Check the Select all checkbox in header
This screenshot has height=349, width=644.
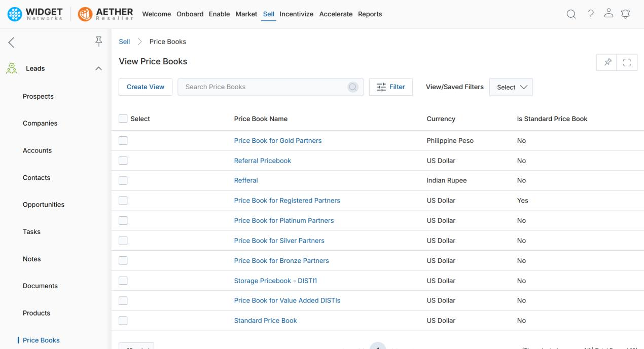(x=123, y=119)
